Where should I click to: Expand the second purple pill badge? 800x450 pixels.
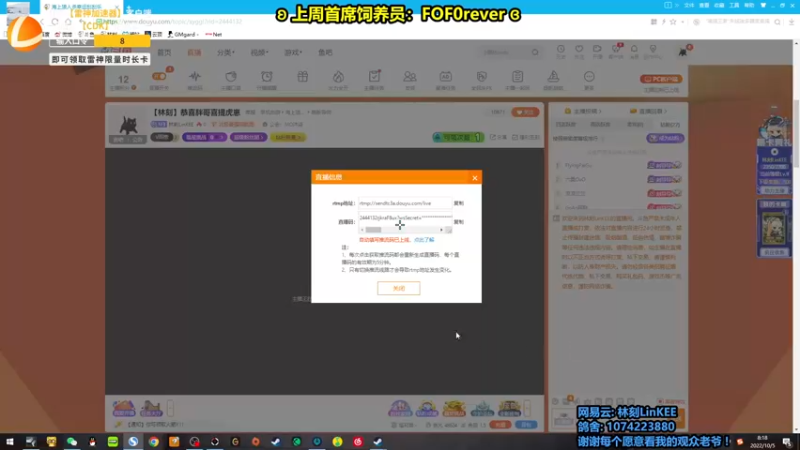(248, 137)
